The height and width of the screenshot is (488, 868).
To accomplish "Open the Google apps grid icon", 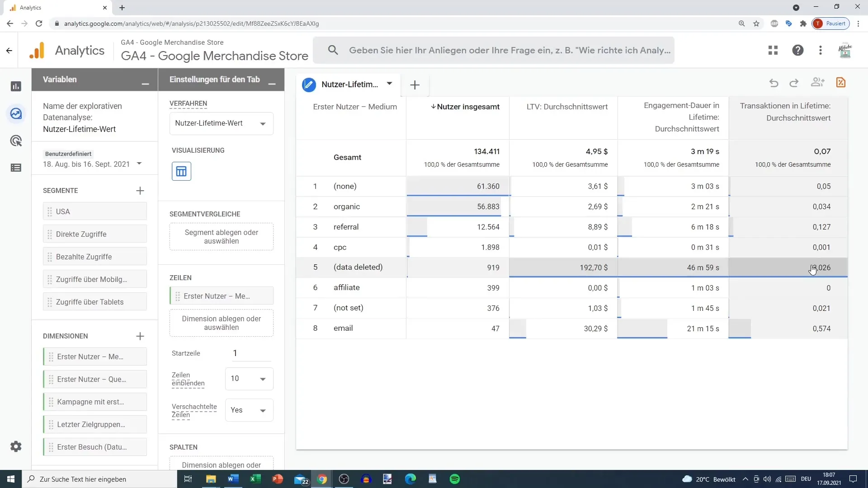I will [773, 50].
